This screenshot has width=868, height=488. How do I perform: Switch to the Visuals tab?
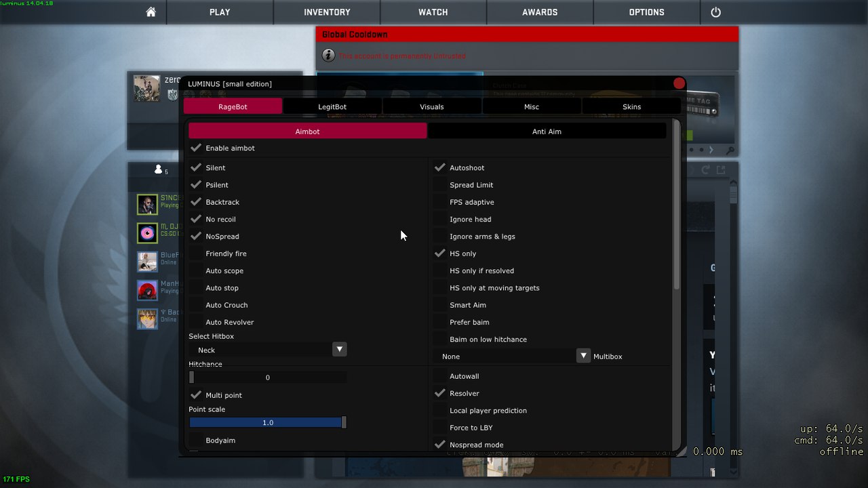432,106
